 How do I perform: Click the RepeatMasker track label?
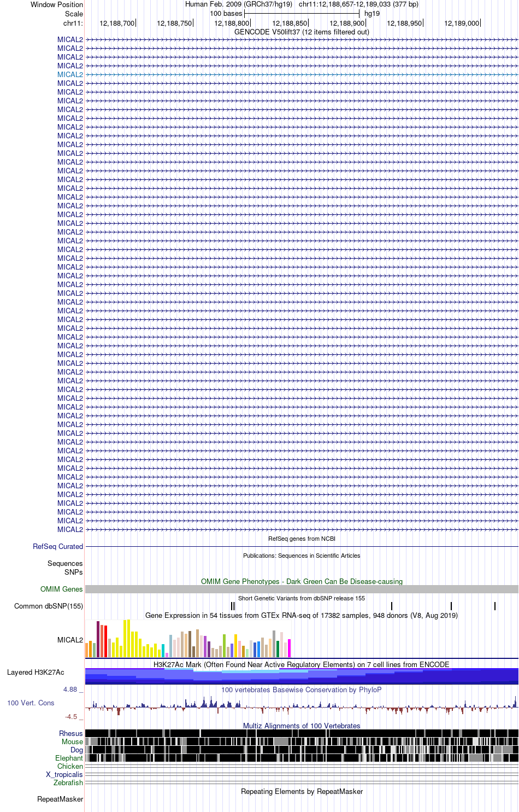[x=60, y=799]
